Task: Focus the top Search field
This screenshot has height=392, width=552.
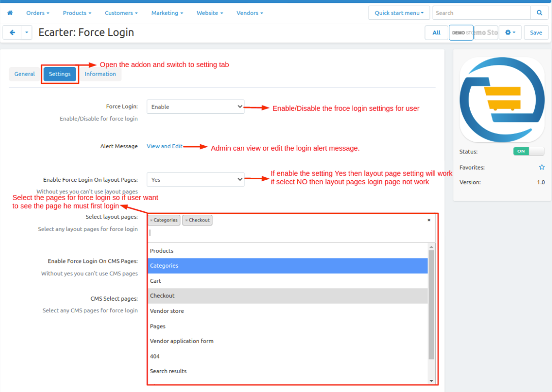Action: 481,13
